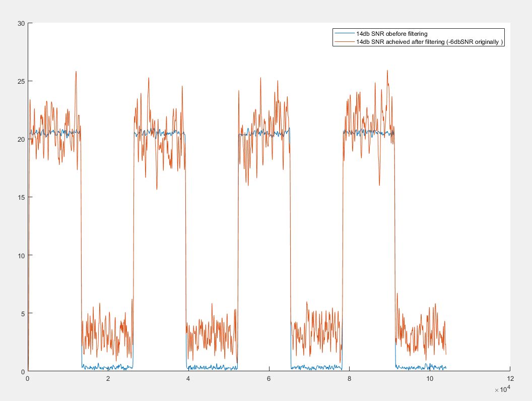
Task: Click x-axis tick label 10
Action: pos(430,379)
